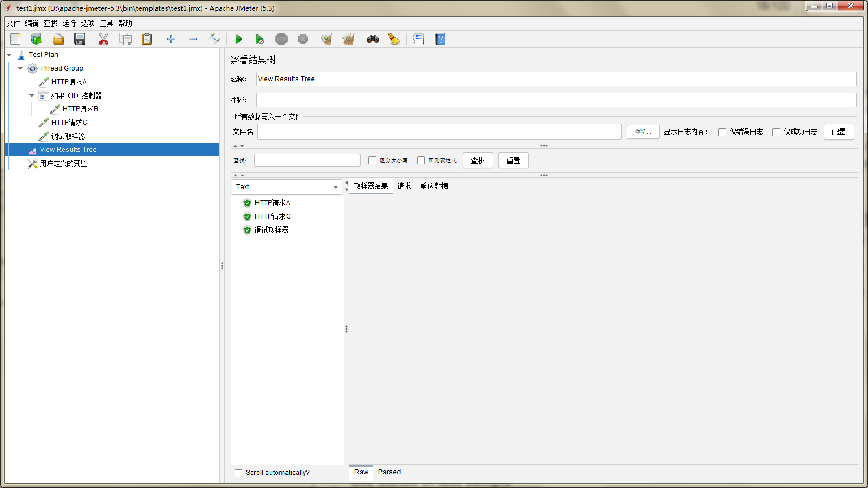The width and height of the screenshot is (868, 488).
Task: Save the test plan using toolbar icon
Action: point(79,39)
